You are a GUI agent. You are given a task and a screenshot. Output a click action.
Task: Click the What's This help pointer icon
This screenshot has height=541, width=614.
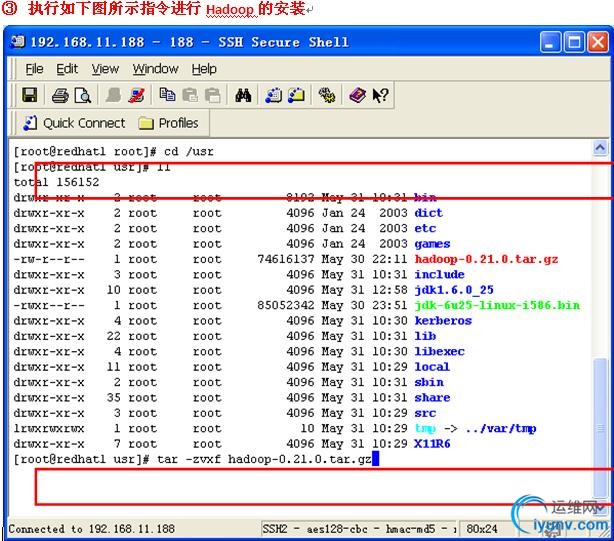pyautogui.click(x=380, y=95)
